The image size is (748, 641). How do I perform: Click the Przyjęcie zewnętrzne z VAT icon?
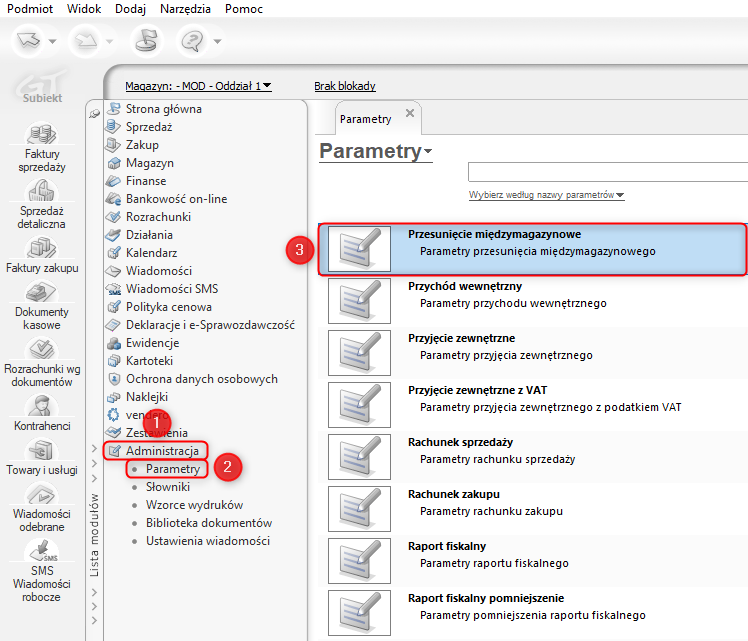[359, 405]
